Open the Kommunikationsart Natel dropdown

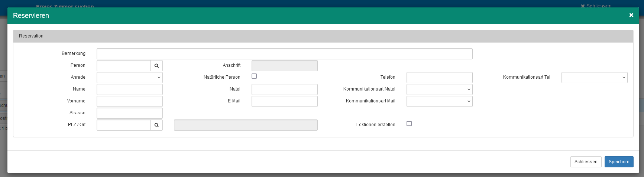[x=439, y=89]
